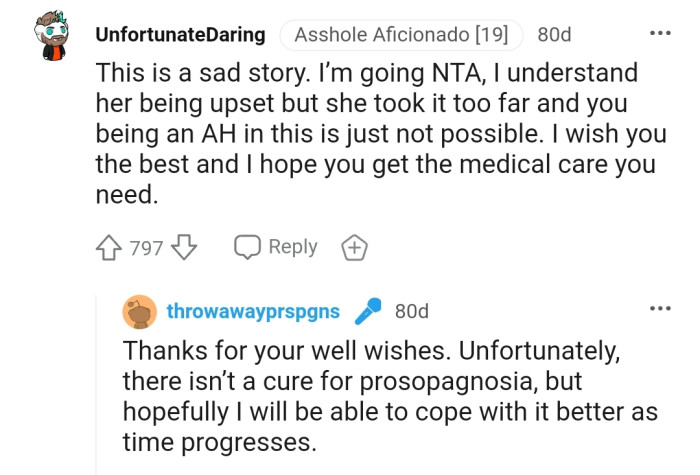Click the OP microphone icon
Viewport: 700px width, 475px height.
pos(369,312)
